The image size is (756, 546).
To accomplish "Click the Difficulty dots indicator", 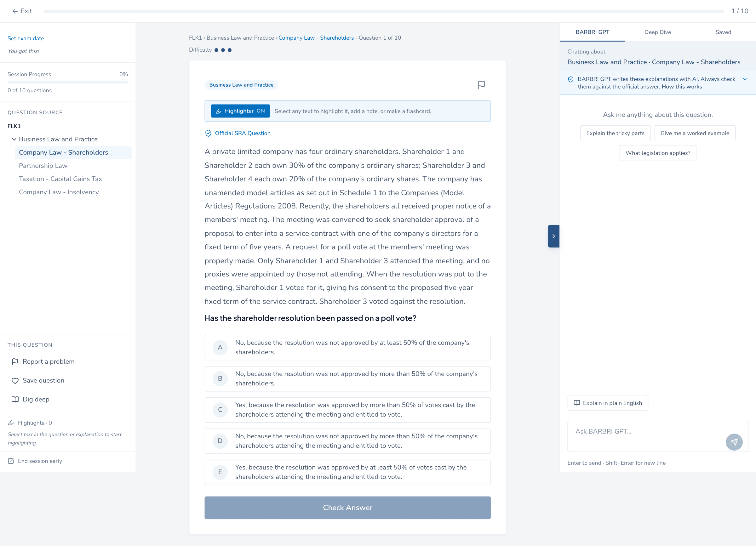I will pyautogui.click(x=223, y=50).
